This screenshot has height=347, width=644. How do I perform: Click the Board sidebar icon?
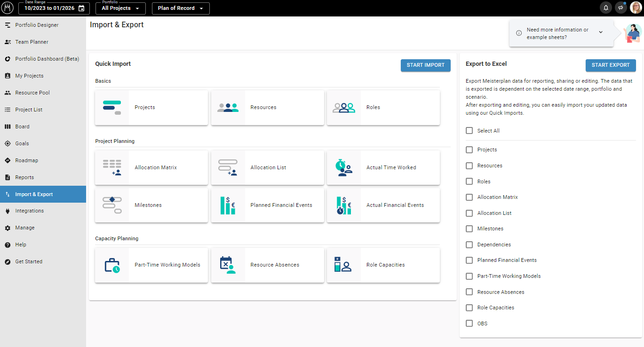coord(8,126)
